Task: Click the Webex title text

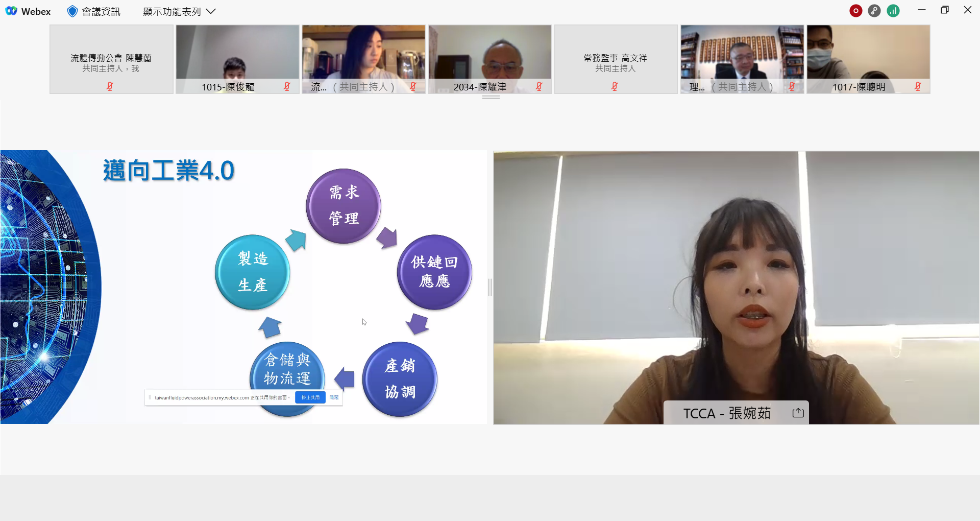Action: [x=36, y=11]
